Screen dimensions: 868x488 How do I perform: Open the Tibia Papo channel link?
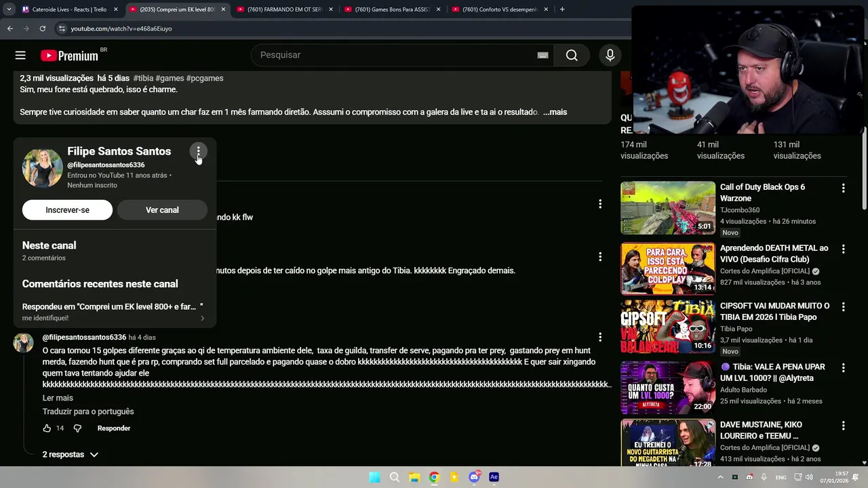(x=736, y=329)
